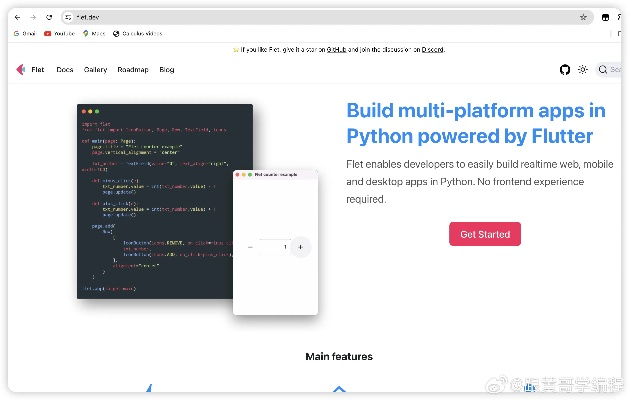Open the GitHub repository icon in navbar
629x400 pixels.
[x=565, y=70]
